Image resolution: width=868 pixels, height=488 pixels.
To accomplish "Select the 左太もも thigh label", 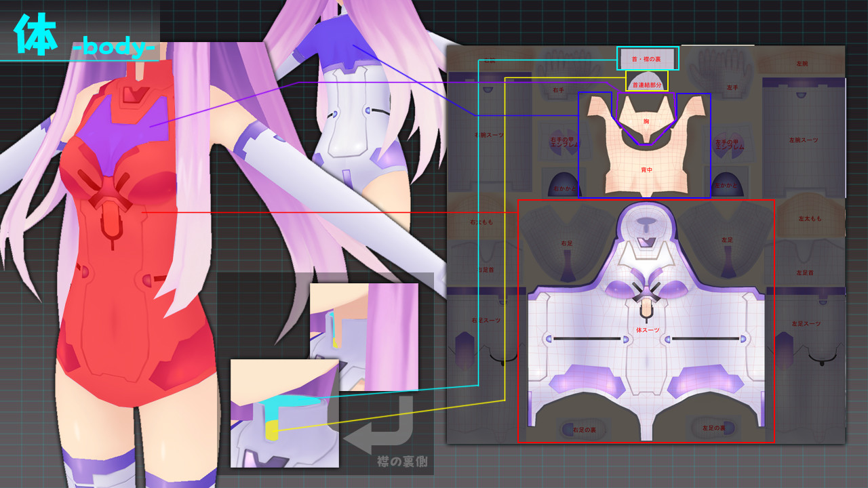I will (x=810, y=219).
